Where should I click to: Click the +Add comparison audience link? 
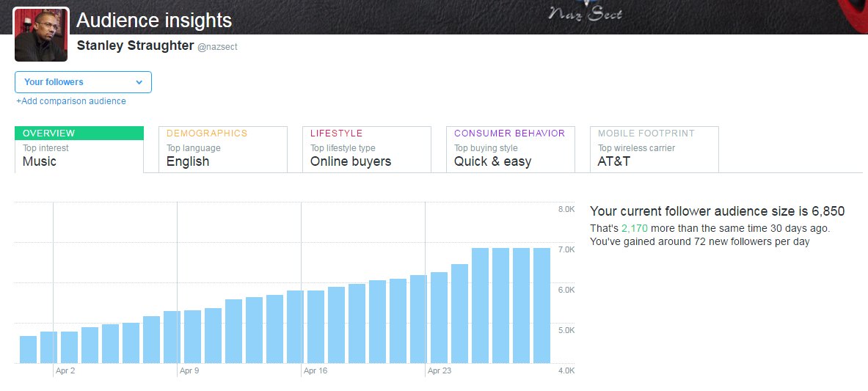71,101
